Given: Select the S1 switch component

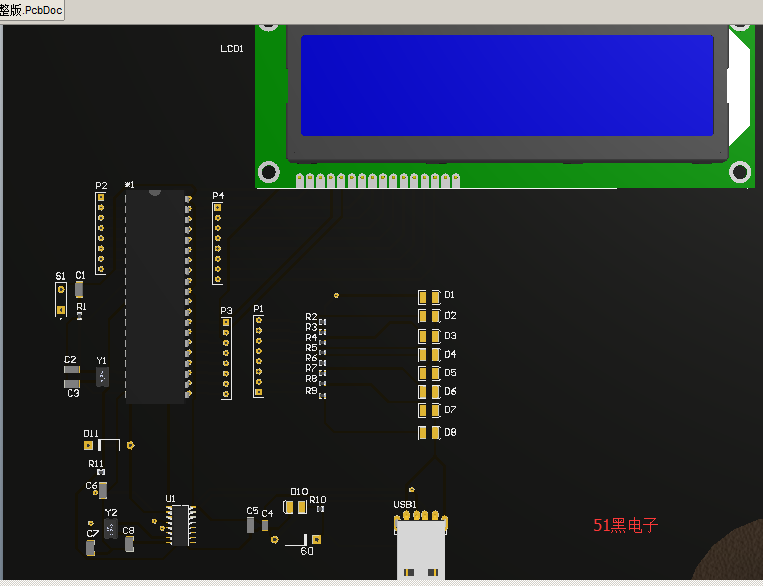Looking at the screenshot, I should 61,300.
